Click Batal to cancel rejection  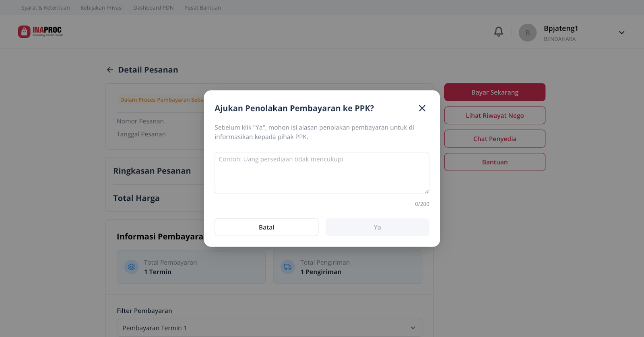click(266, 227)
